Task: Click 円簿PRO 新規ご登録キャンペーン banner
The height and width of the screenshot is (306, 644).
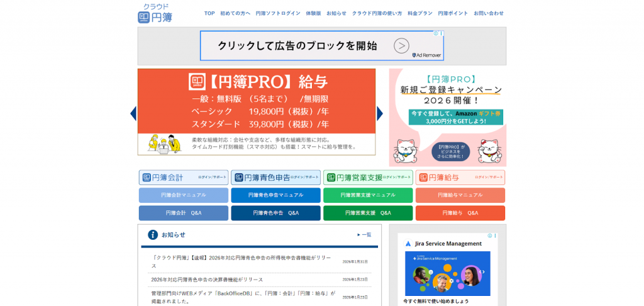Action: click(448, 117)
